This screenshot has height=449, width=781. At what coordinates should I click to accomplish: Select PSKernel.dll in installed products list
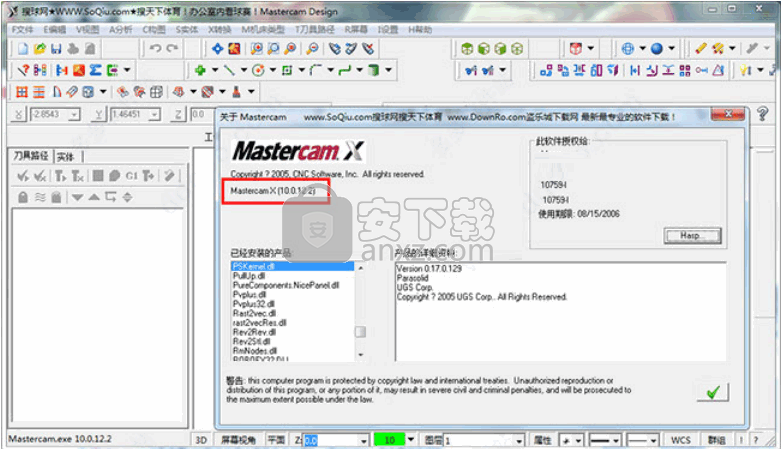click(x=292, y=266)
